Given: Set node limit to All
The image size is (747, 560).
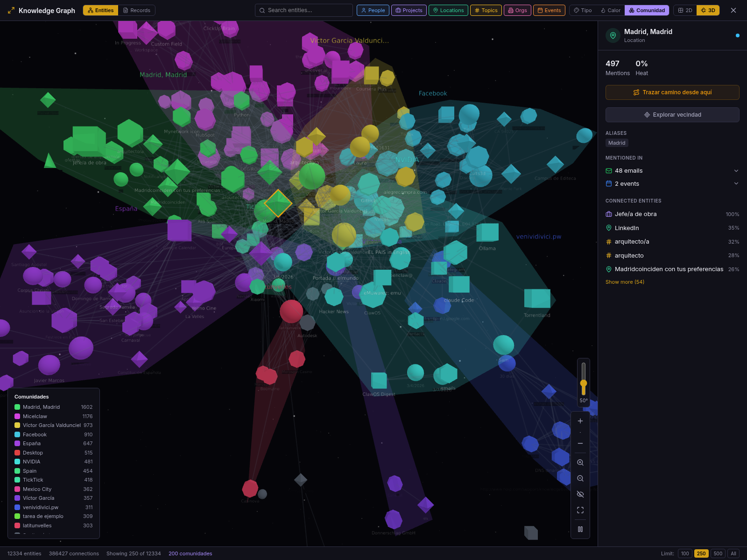Looking at the screenshot, I should tap(733, 553).
